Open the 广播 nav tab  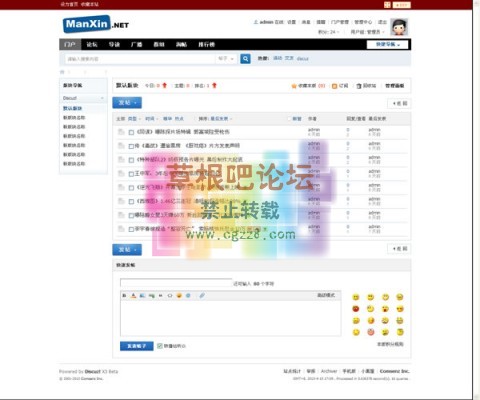(x=137, y=44)
